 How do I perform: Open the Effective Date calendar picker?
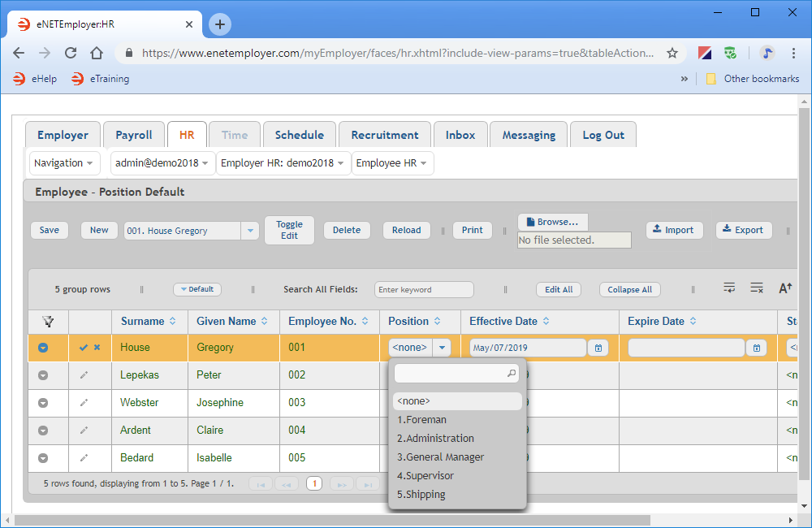point(598,347)
